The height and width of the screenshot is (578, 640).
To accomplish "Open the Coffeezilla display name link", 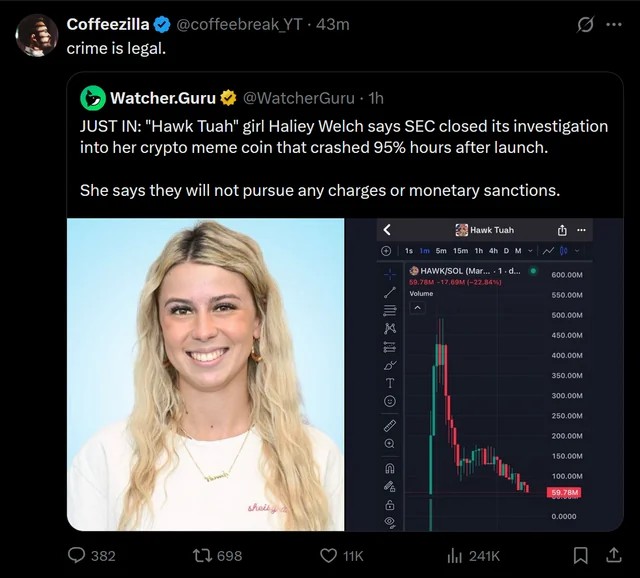I will (107, 24).
